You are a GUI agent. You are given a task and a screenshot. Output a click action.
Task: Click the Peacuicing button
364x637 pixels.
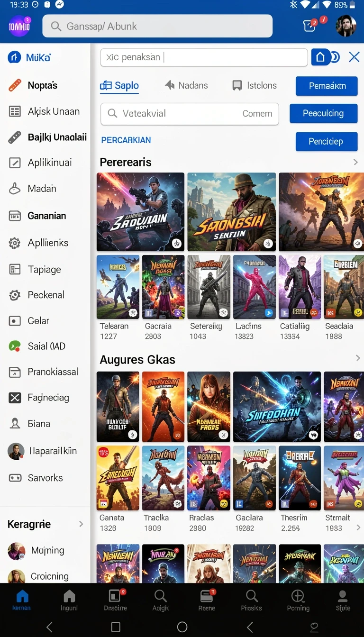pyautogui.click(x=323, y=113)
